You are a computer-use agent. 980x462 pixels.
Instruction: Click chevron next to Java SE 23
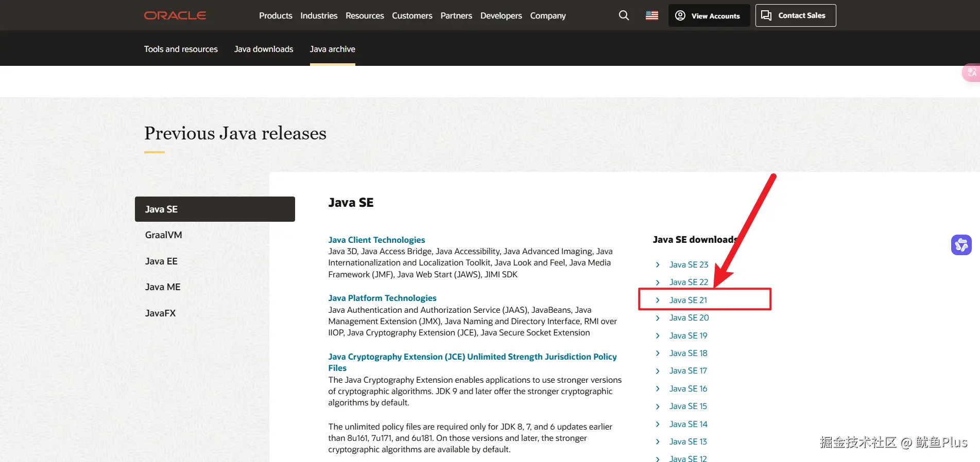[658, 264]
